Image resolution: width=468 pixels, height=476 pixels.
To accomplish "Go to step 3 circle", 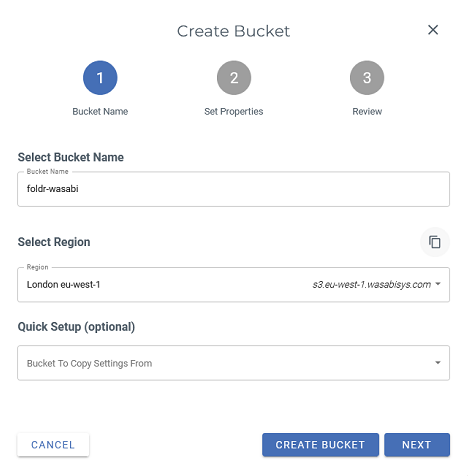I will point(367,78).
